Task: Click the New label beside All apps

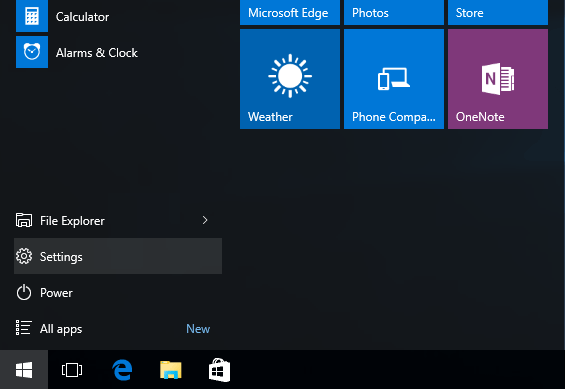Action: coord(198,328)
